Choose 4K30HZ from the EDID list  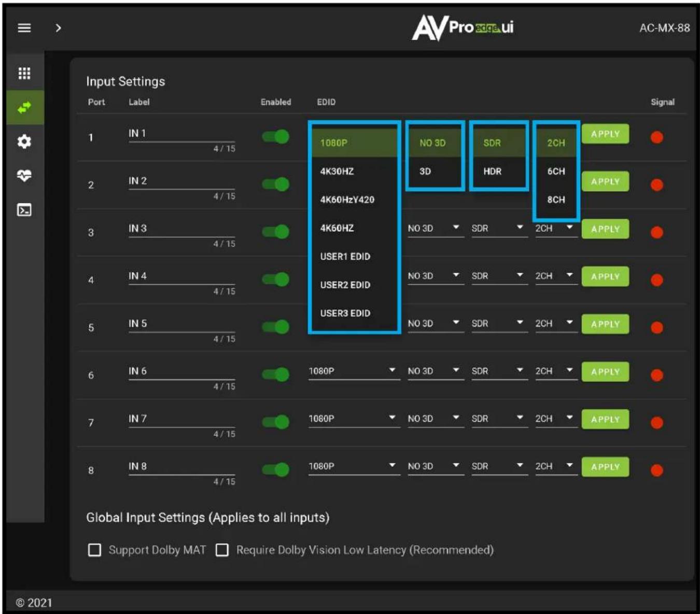pos(354,172)
